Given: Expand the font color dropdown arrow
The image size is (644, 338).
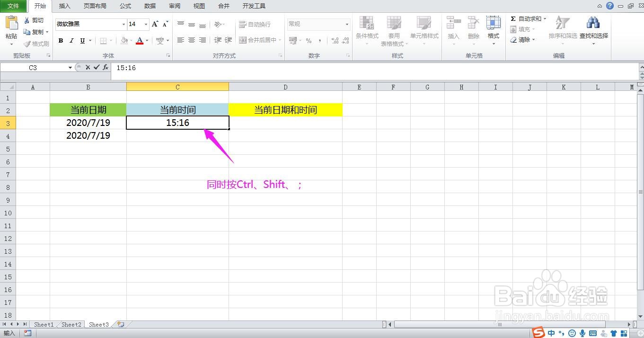Looking at the screenshot, I should tap(147, 41).
